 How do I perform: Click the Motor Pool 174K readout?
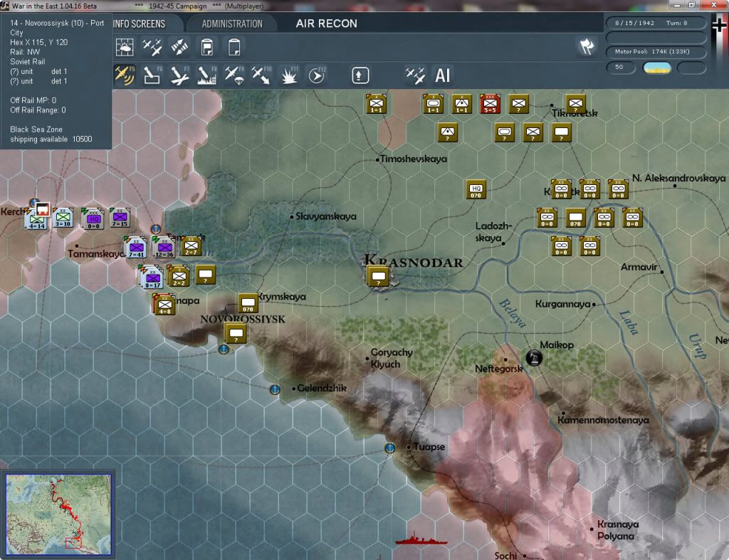[x=656, y=51]
